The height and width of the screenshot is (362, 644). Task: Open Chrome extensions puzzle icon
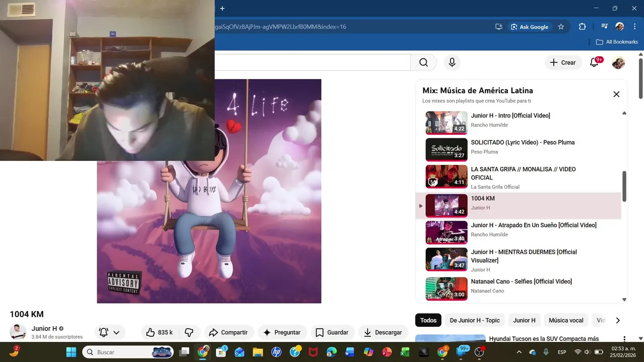(582, 27)
